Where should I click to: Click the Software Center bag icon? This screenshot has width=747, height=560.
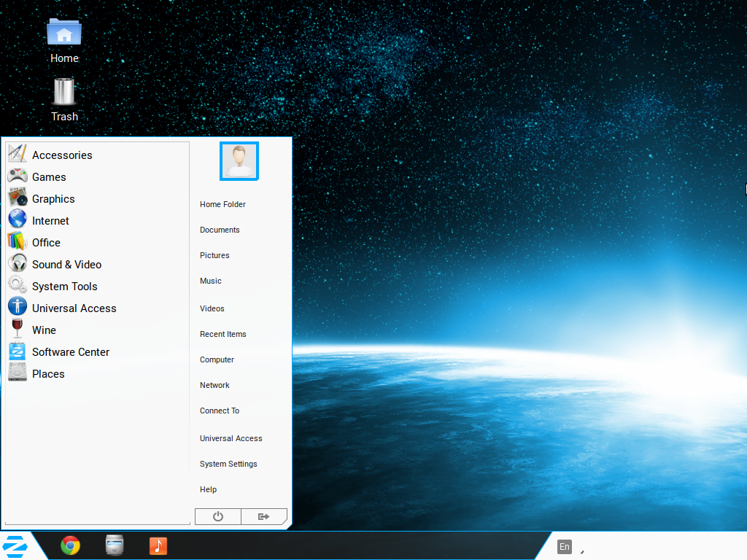click(x=18, y=351)
